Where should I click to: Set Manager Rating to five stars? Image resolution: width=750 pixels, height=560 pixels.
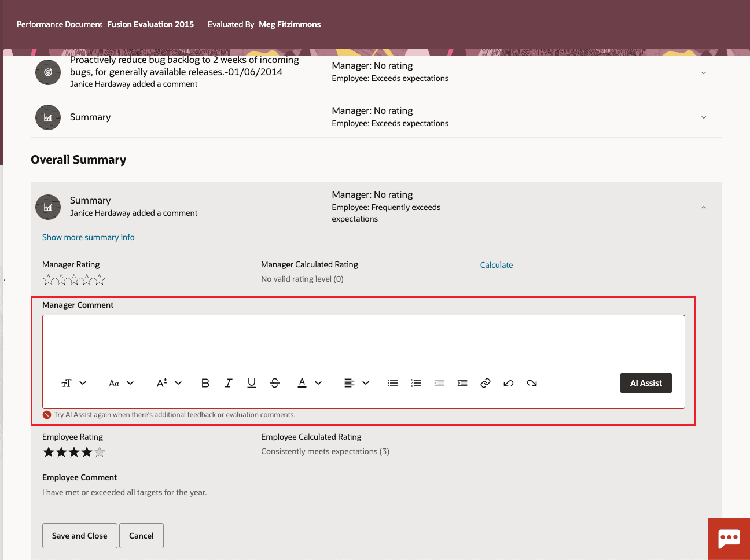(100, 280)
